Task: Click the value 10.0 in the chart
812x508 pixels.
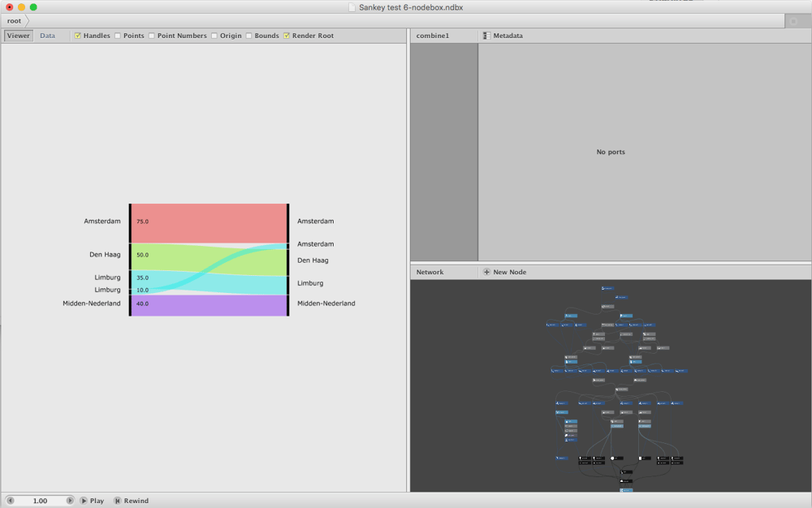Action: 142,291
